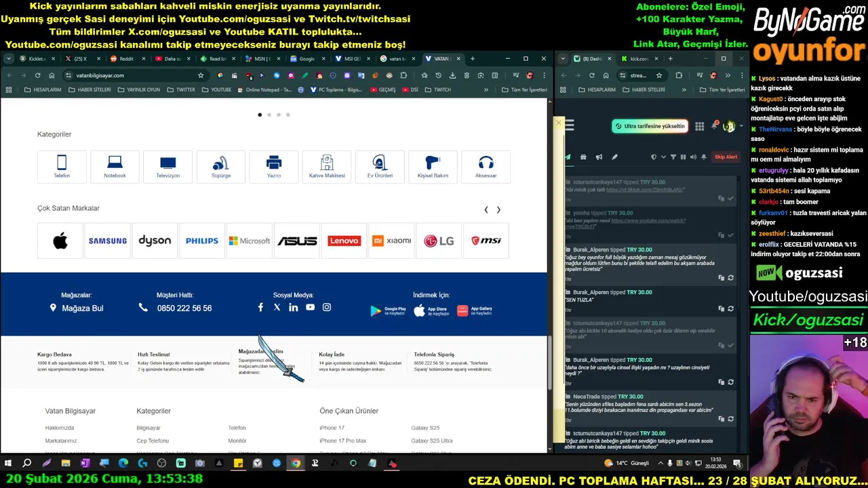Select the second carousel dot
Screen dimensions: 868x488
point(269,115)
